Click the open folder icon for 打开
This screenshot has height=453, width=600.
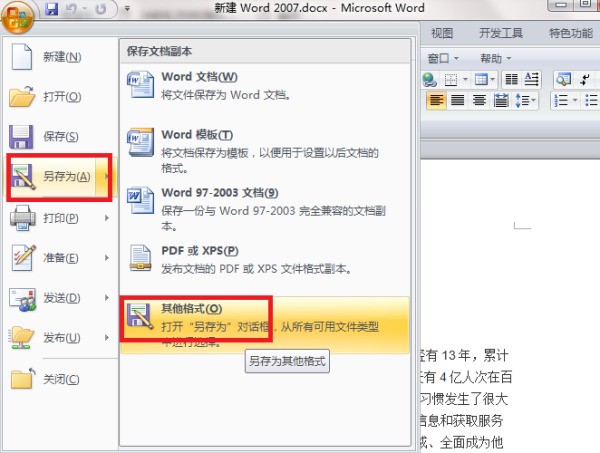pyautogui.click(x=22, y=96)
